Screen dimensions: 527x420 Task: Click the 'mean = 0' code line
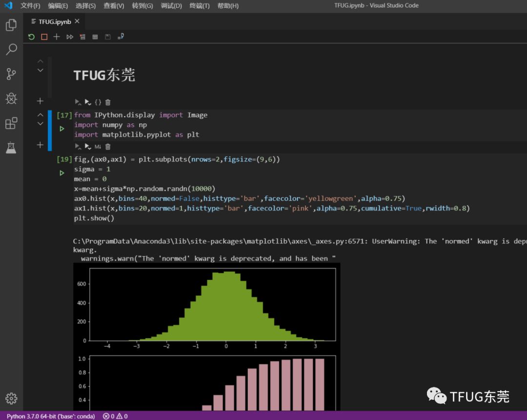90,179
